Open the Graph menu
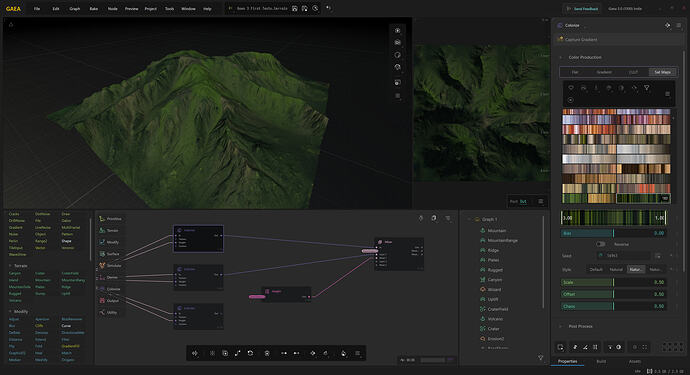Image resolution: width=690 pixels, height=375 pixels. point(74,9)
